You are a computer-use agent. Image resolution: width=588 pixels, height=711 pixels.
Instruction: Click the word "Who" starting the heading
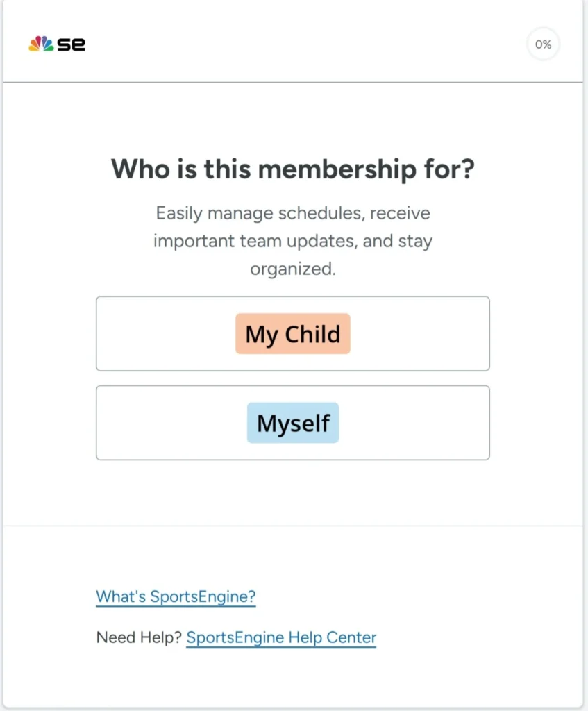coord(140,169)
